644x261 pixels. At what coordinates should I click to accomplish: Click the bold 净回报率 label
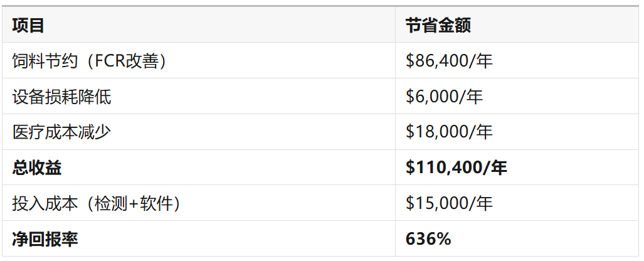[45, 239]
